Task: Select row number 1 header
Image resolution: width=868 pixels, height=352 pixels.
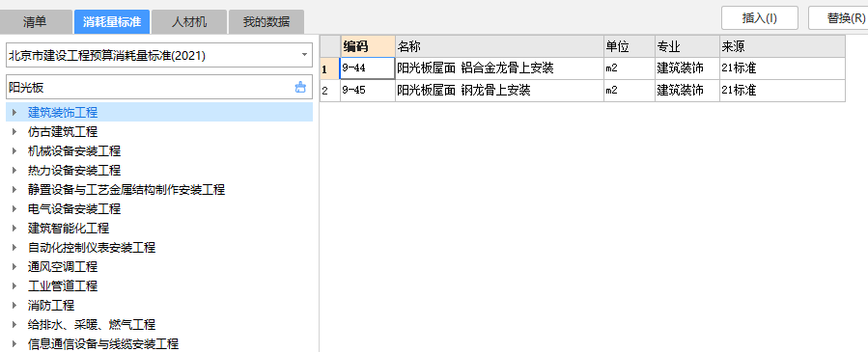Action: coord(330,68)
